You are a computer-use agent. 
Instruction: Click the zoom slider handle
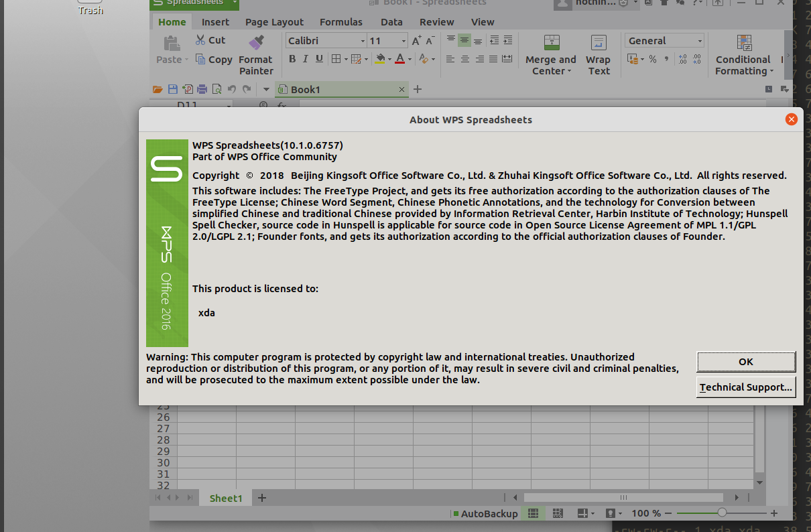point(722,513)
